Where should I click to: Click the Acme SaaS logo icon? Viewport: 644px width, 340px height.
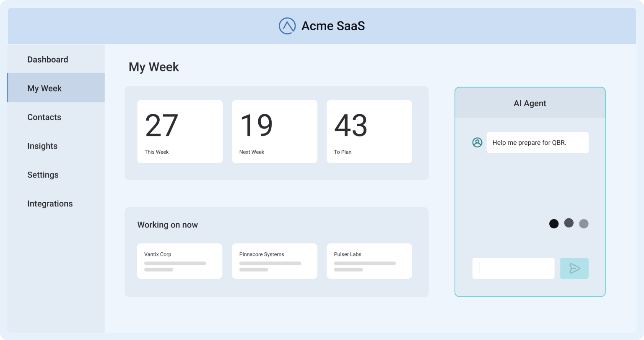click(x=287, y=26)
